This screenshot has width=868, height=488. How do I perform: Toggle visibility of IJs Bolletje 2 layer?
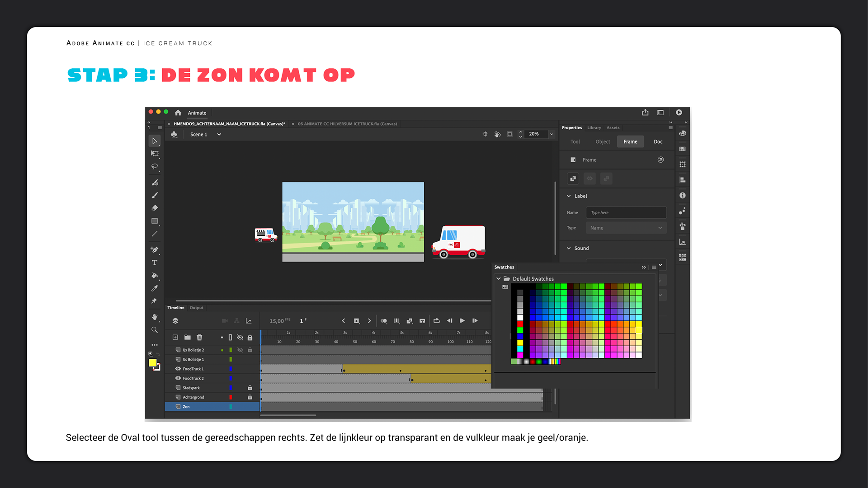(240, 350)
